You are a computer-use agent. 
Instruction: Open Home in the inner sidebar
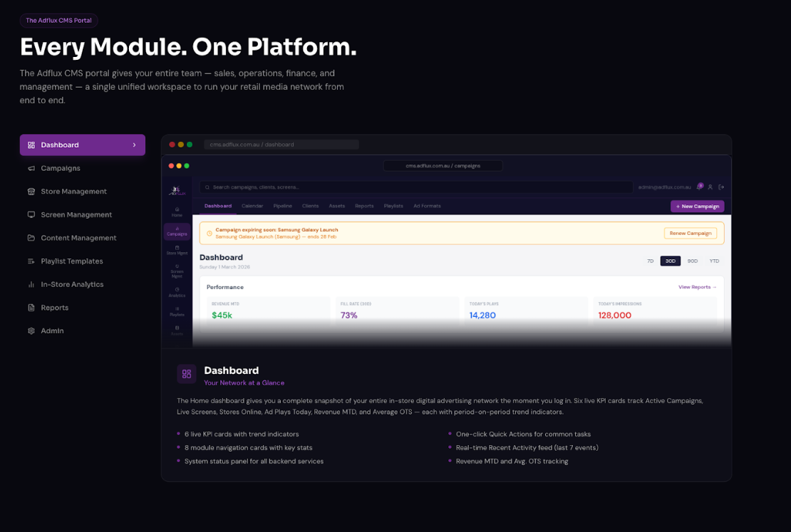coord(177,212)
